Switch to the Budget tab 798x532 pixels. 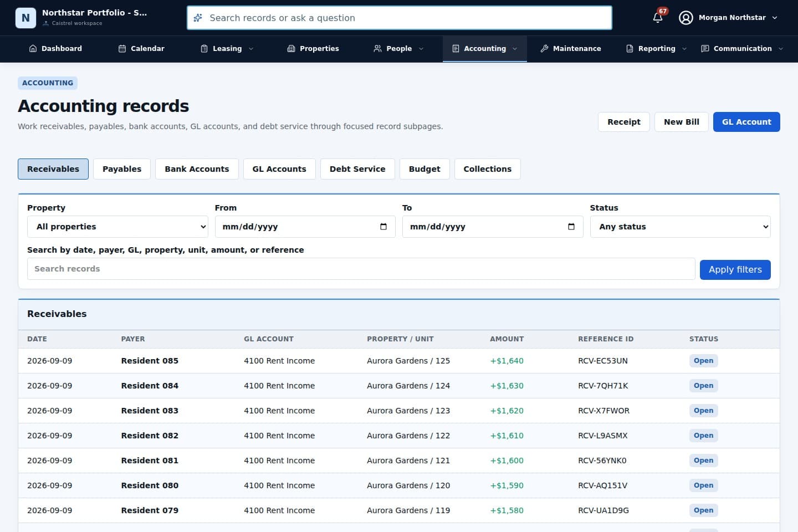point(424,169)
